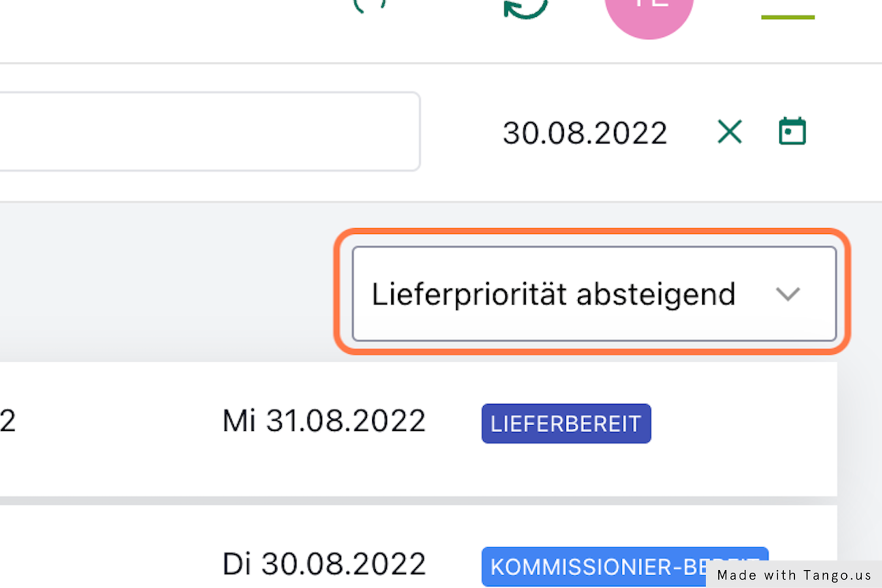The height and width of the screenshot is (588, 882).
Task: Click the Made with Tango.us watermark
Action: point(794,575)
